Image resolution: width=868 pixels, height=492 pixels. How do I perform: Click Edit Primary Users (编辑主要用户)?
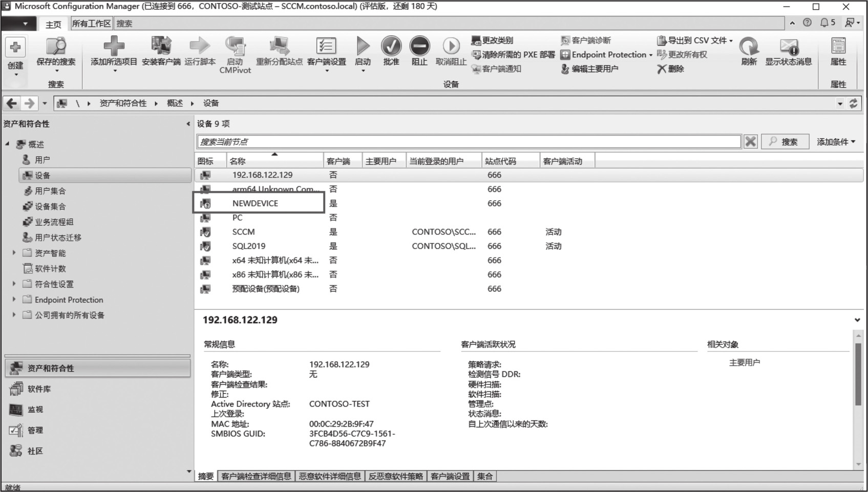tap(589, 69)
